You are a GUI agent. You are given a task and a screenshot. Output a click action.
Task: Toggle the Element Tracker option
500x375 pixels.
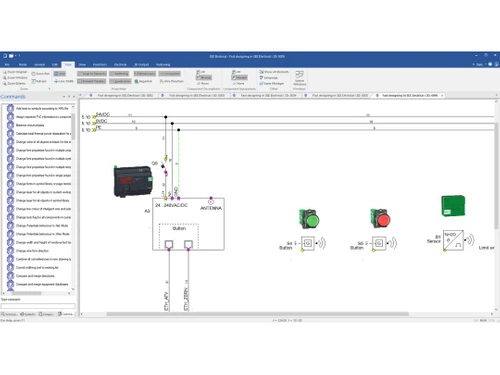click(92, 81)
